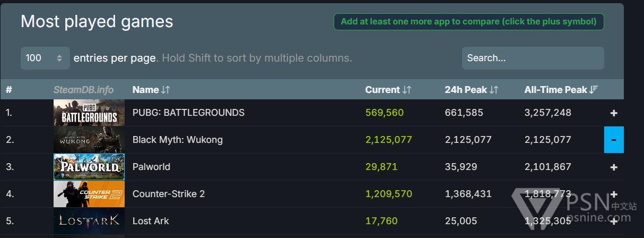Open PUBG: BATTLEGROUNDS game thumbnail
The height and width of the screenshot is (238, 644).
[x=89, y=113]
